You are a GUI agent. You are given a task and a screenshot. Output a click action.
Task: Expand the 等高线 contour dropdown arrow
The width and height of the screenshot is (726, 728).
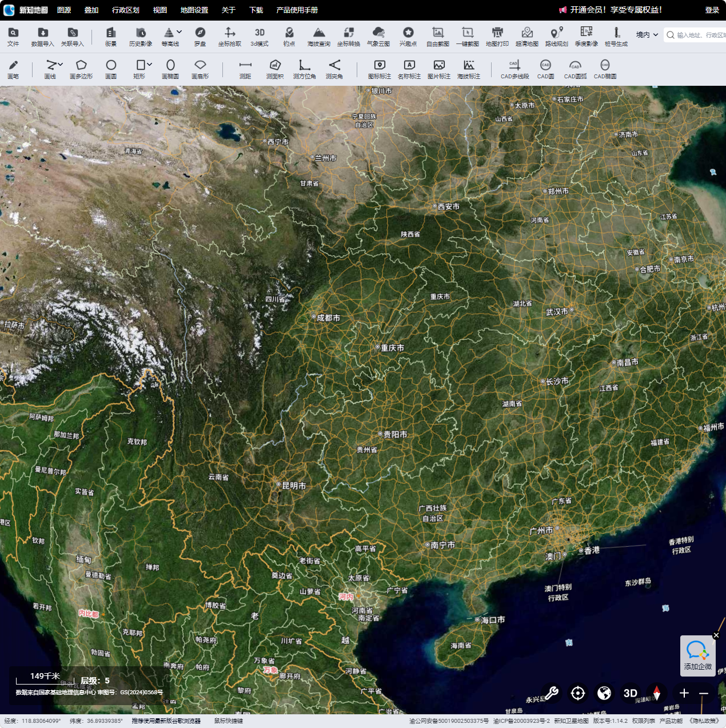pos(179,32)
